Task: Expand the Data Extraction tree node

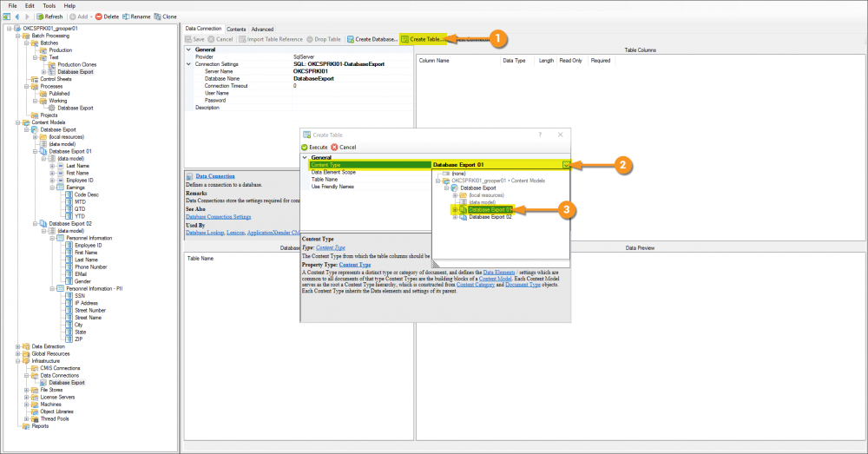Action: [x=17, y=346]
